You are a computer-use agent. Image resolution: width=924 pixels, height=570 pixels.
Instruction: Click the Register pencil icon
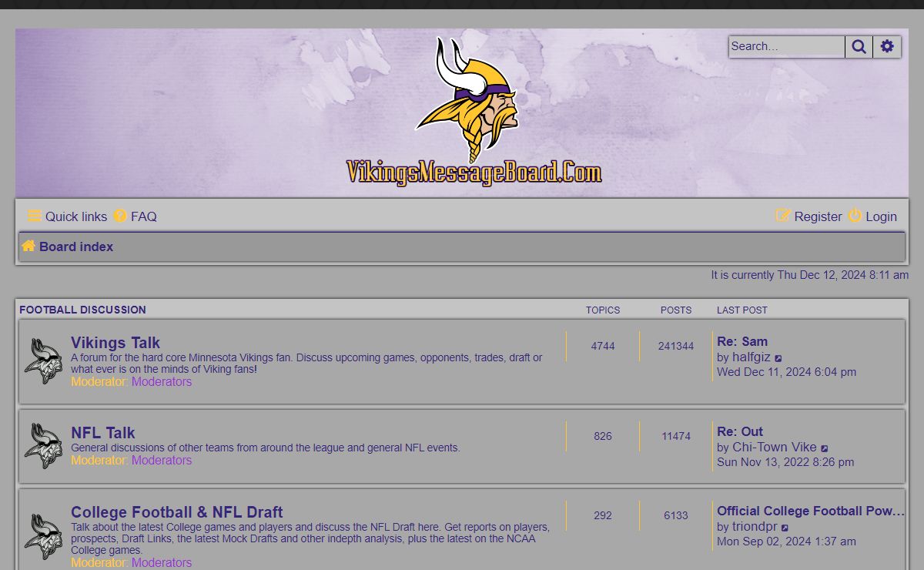pyautogui.click(x=783, y=216)
